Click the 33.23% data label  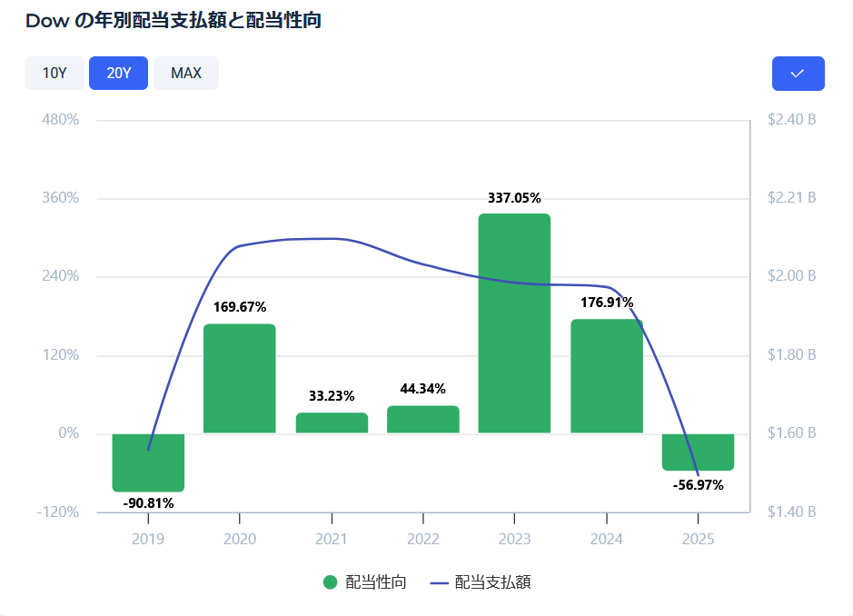click(x=332, y=395)
